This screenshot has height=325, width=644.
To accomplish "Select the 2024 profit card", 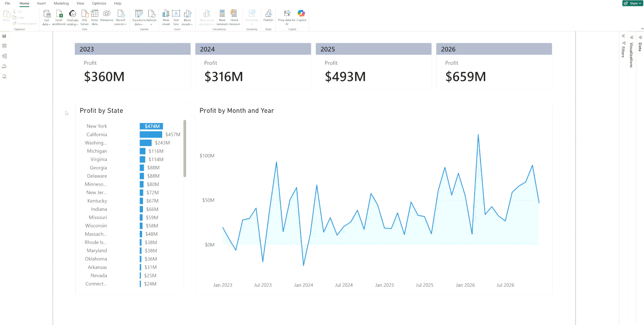I will [x=253, y=66].
